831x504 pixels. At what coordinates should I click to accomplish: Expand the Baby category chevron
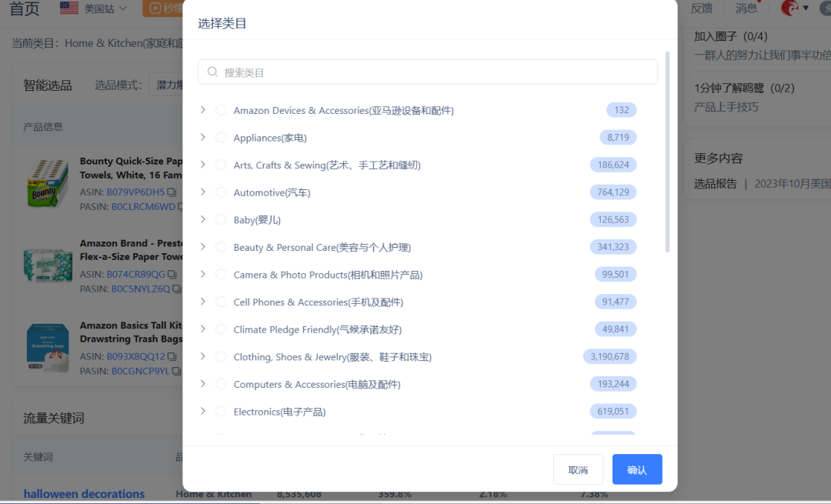click(203, 219)
